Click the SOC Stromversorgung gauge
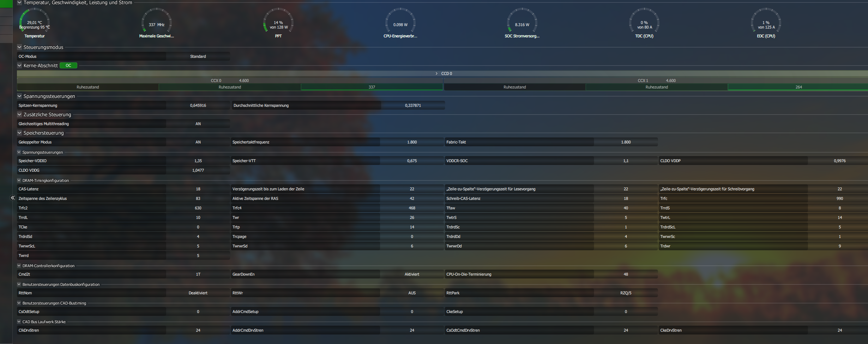Image resolution: width=868 pixels, height=344 pixels. pyautogui.click(x=522, y=22)
